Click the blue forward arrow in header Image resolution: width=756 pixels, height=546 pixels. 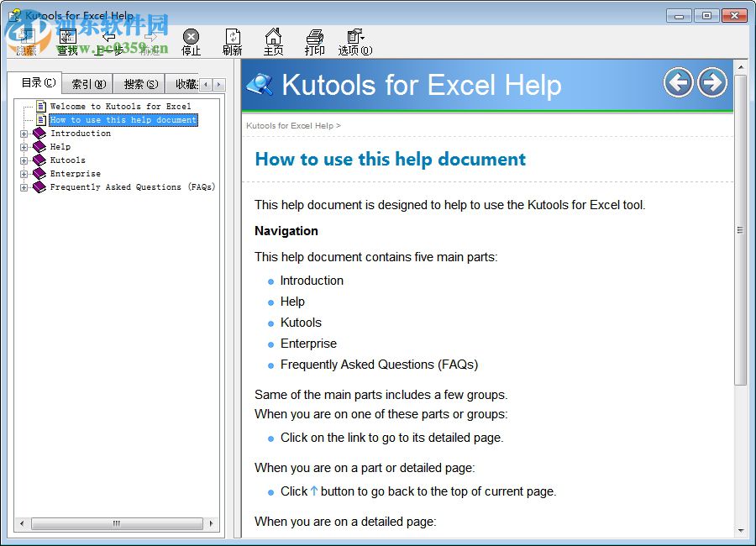tap(711, 82)
